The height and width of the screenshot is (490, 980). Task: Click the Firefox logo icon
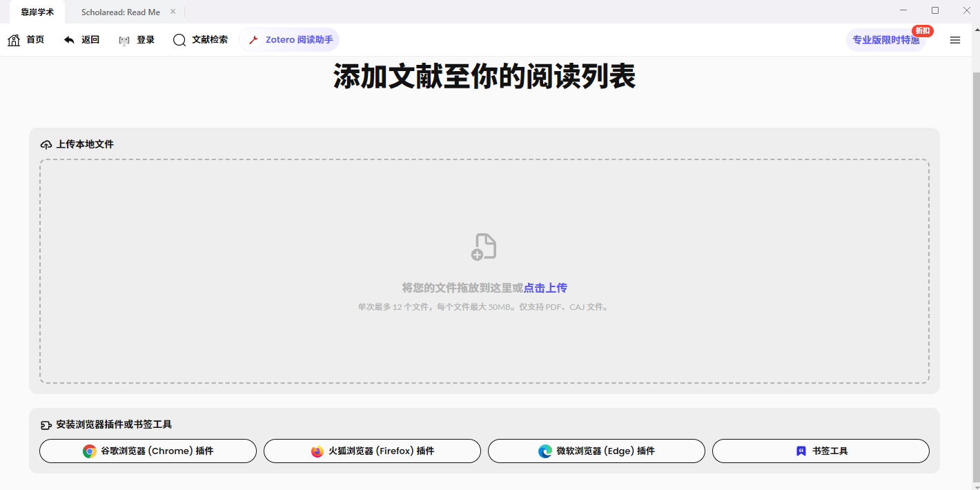click(317, 451)
